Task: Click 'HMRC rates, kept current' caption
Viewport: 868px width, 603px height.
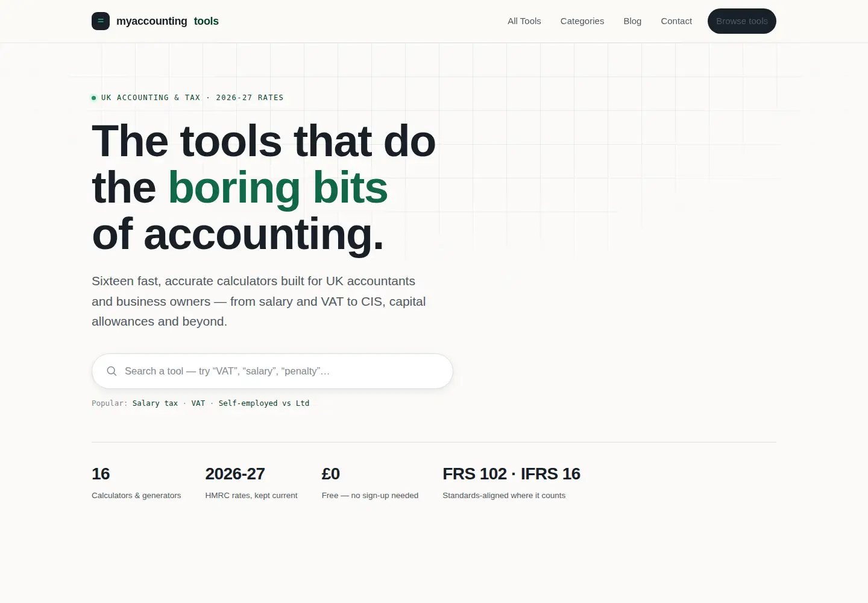Action: [251, 496]
